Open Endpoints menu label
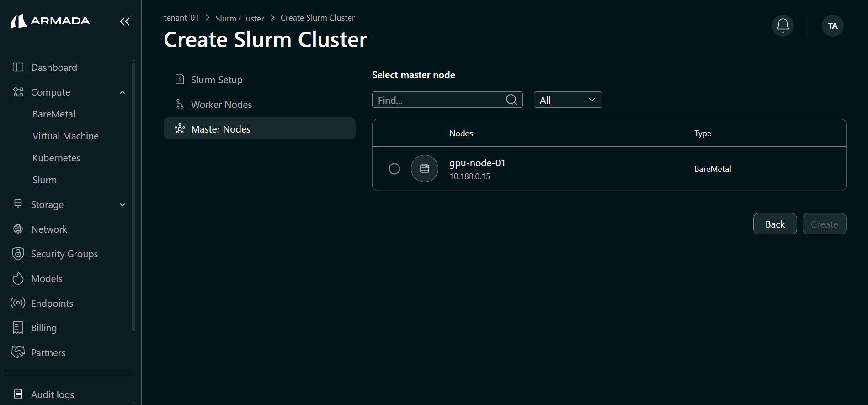Screen dimensions: 868x405 tap(52, 304)
